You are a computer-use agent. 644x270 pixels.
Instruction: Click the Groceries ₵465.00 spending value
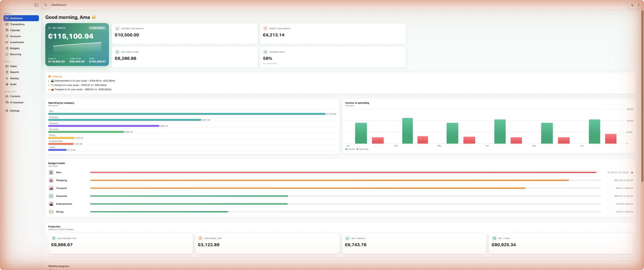pos(129,132)
